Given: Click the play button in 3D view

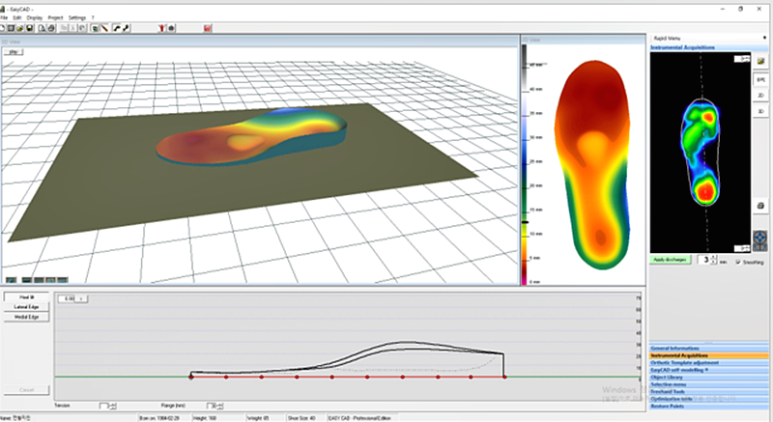Looking at the screenshot, I should (13, 52).
